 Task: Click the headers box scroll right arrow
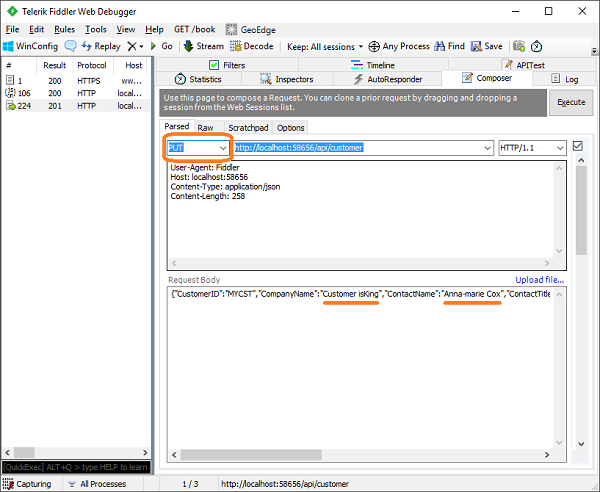[x=547, y=263]
